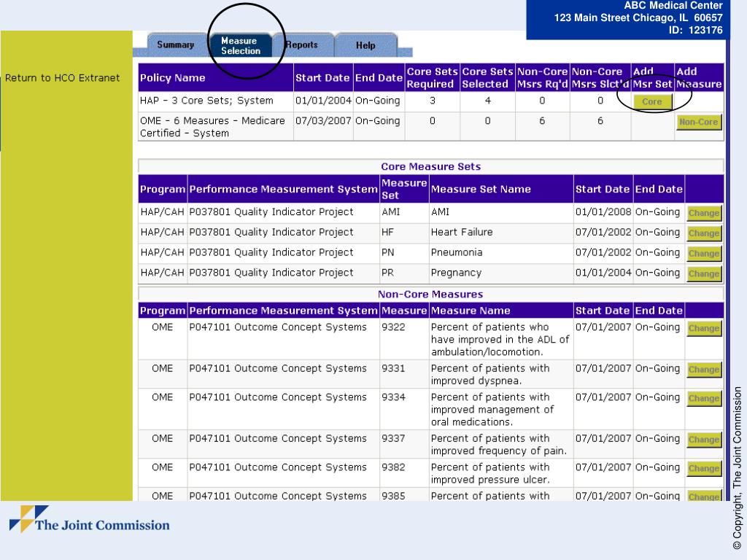Image resolution: width=747 pixels, height=560 pixels.
Task: Click Change for measure 9331
Action: (x=704, y=370)
